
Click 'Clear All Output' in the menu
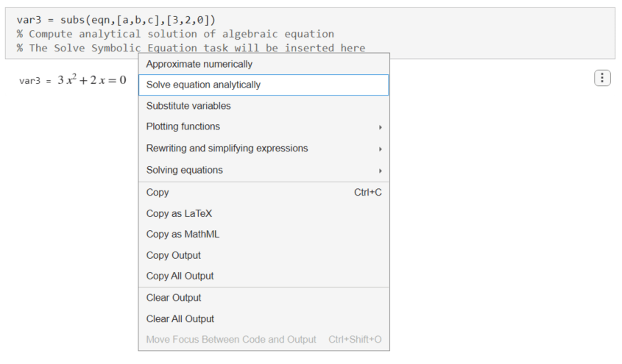pyautogui.click(x=180, y=318)
